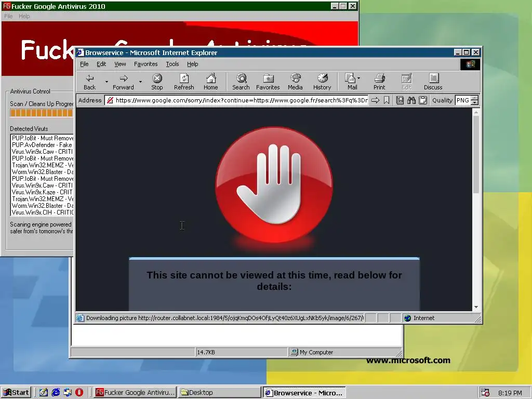The height and width of the screenshot is (399, 532).
Task: Select 'Virus.Win9x.Kaze' list entry
Action: click(42, 192)
